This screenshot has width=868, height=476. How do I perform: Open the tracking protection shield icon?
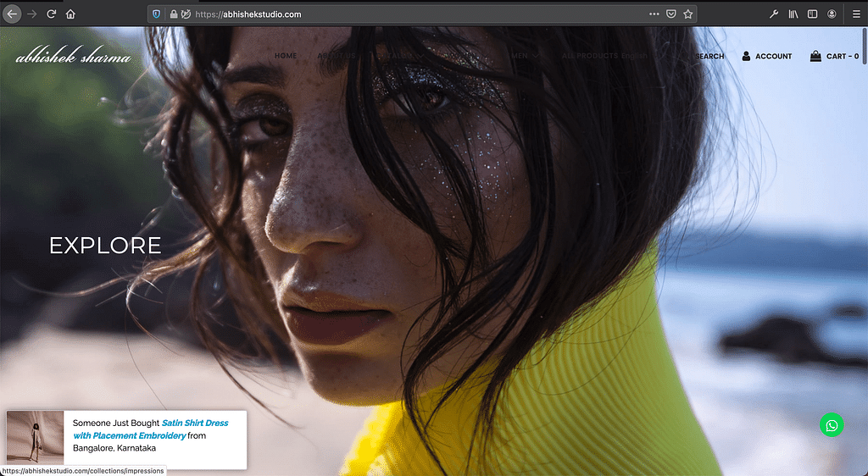pyautogui.click(x=157, y=14)
